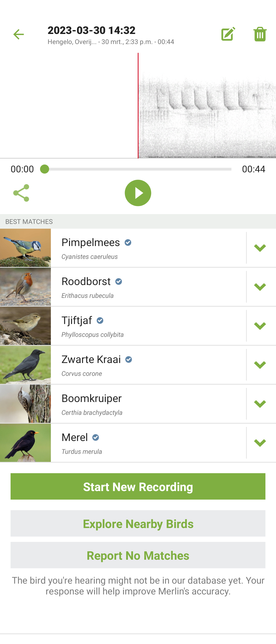Image resolution: width=276 pixels, height=644 pixels.
Task: Click the verified badge next to Roodborst
Action: pyautogui.click(x=119, y=281)
